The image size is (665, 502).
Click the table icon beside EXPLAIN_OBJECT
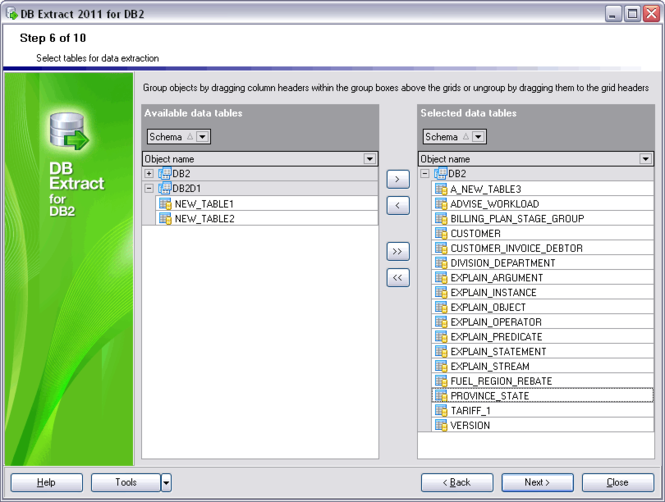click(x=441, y=307)
